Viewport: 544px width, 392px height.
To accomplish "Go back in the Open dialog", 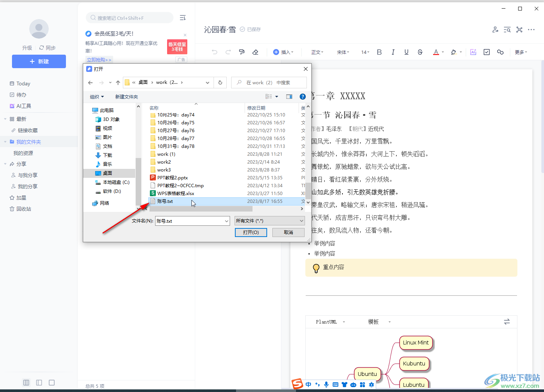I will [90, 82].
